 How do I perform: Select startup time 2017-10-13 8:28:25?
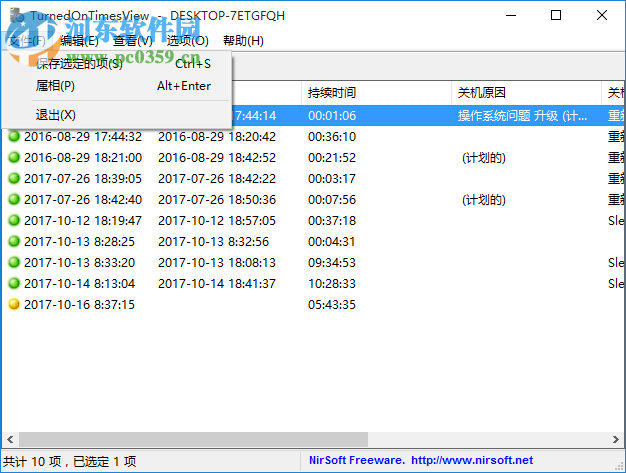point(79,242)
